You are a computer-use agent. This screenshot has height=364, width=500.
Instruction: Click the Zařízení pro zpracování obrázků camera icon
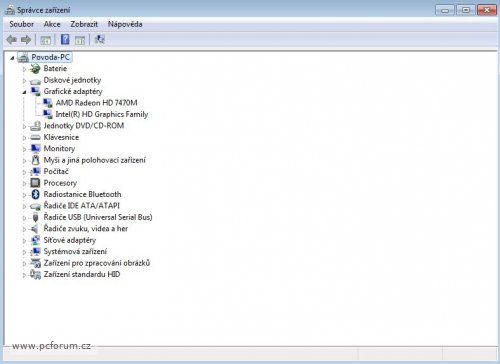point(35,263)
